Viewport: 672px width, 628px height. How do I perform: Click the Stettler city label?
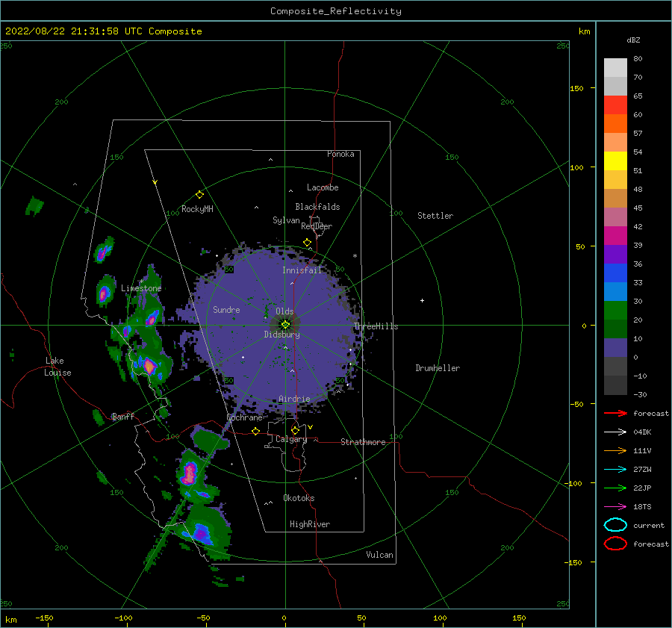[x=435, y=216]
